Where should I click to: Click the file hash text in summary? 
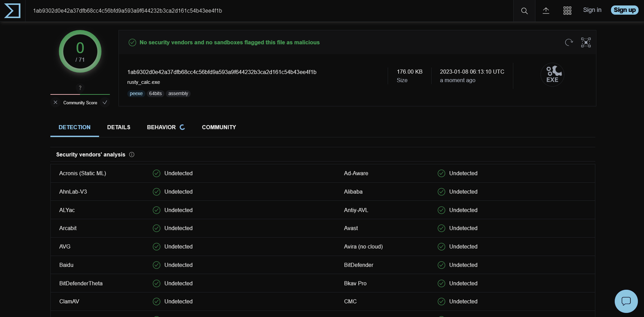(222, 72)
